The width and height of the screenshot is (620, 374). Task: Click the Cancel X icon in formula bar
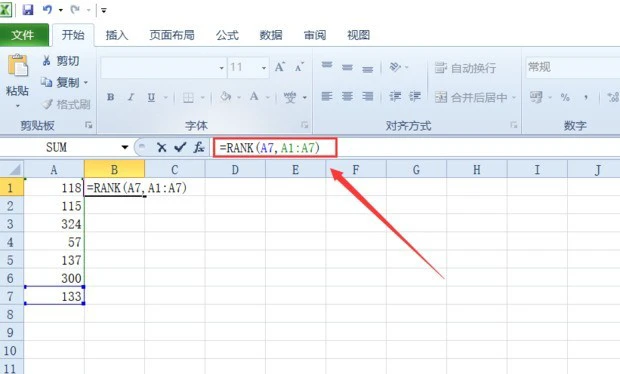point(161,147)
